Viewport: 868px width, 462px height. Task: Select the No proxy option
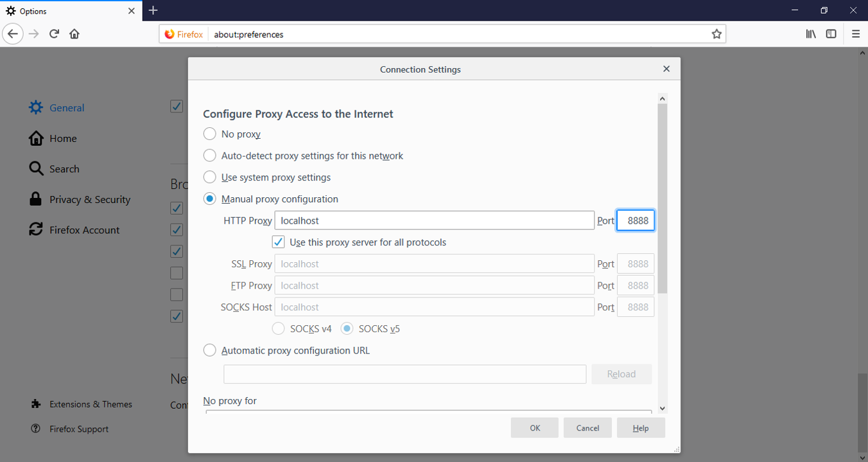(209, 134)
